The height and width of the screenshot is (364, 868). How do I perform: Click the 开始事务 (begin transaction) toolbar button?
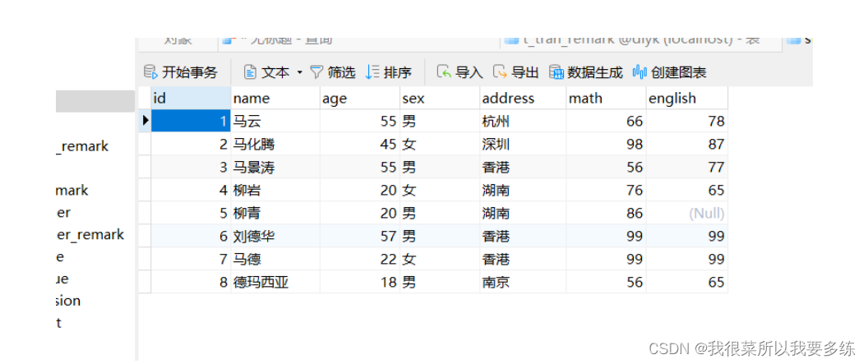[181, 72]
